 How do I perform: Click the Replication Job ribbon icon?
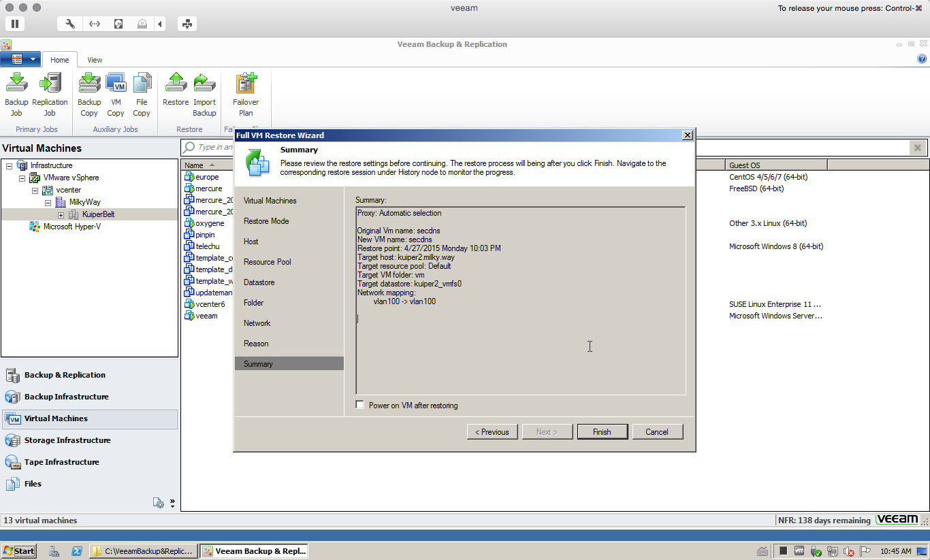pos(50,84)
